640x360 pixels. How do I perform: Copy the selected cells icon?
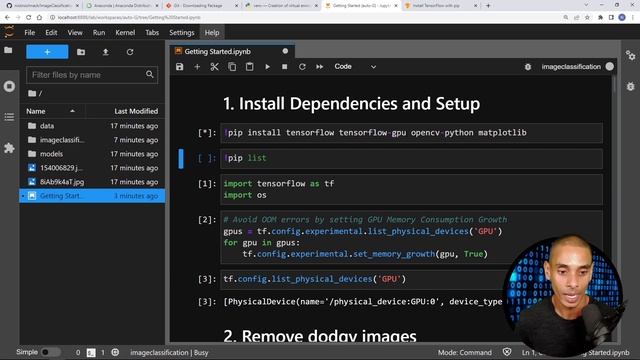point(232,67)
